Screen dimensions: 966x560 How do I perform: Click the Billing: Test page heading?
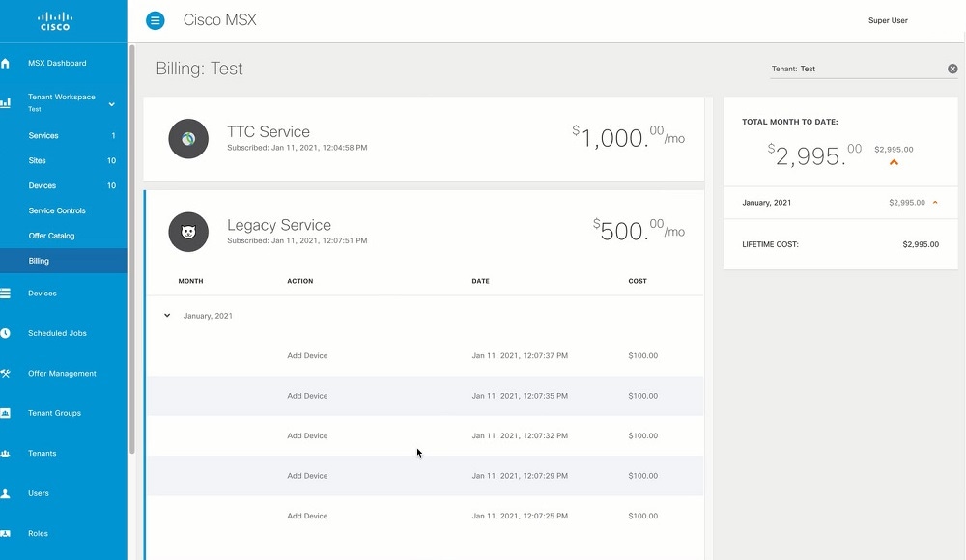pyautogui.click(x=199, y=69)
